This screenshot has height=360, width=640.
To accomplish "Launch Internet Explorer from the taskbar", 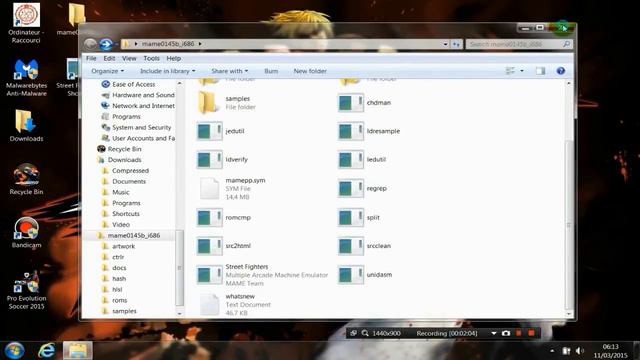I will (x=46, y=351).
